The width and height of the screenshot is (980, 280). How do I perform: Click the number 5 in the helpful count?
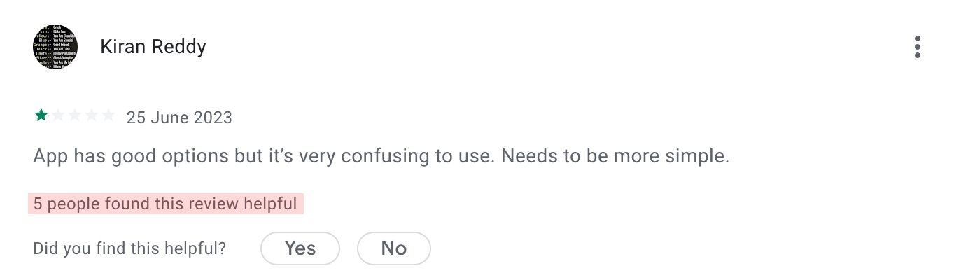click(x=38, y=204)
